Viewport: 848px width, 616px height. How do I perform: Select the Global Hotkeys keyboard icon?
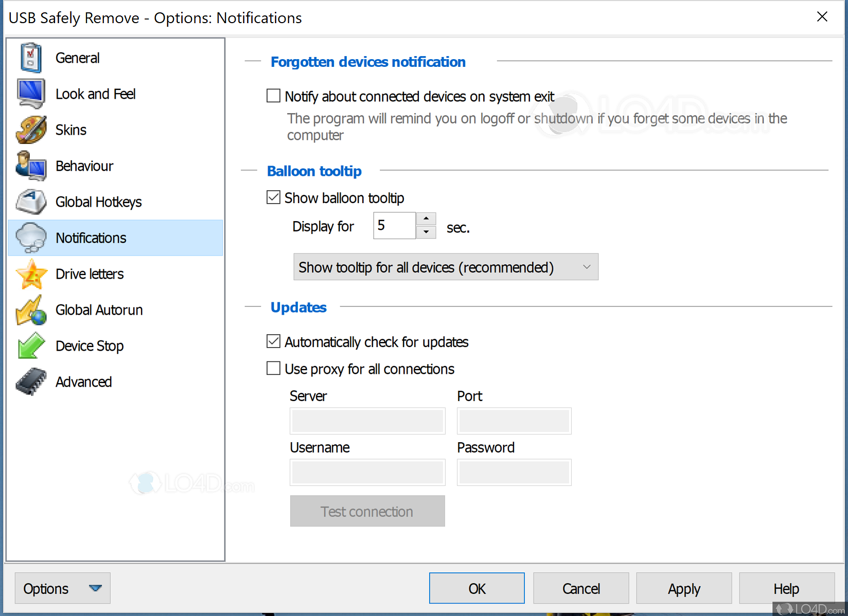tap(31, 202)
